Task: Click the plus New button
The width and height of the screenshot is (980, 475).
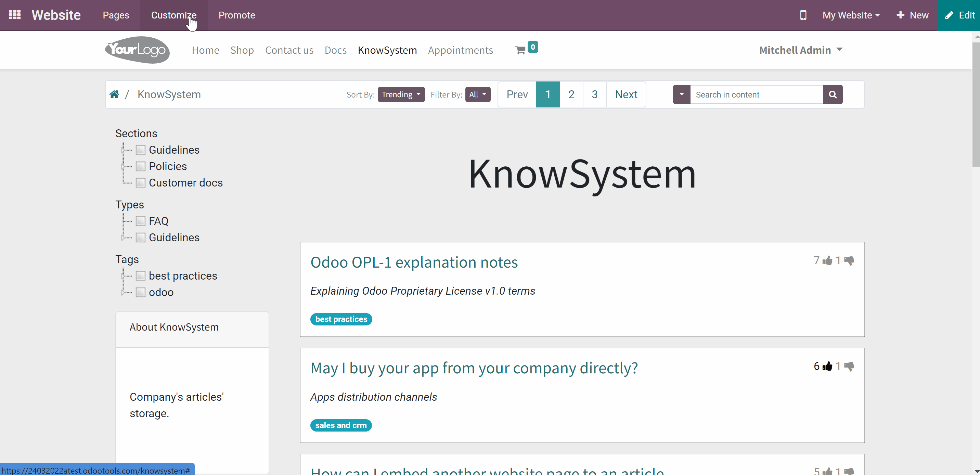Action: (x=912, y=15)
